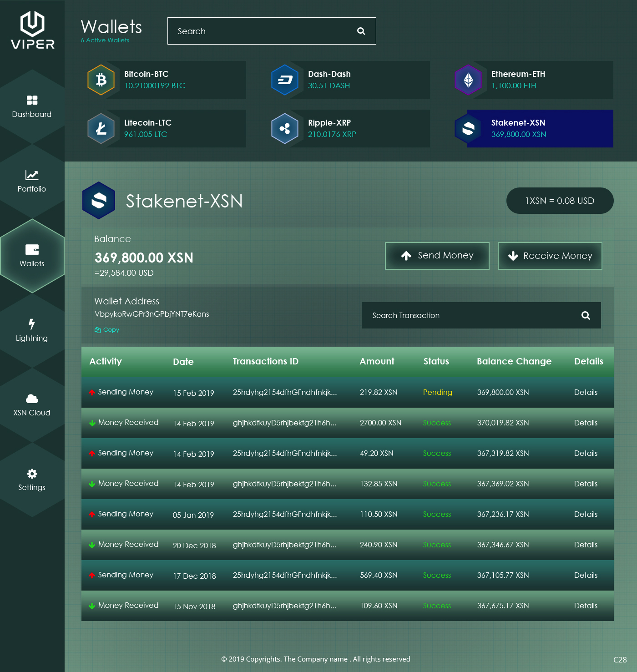The width and height of the screenshot is (637, 672).
Task: Click the Viper logo icon
Action: point(32,24)
